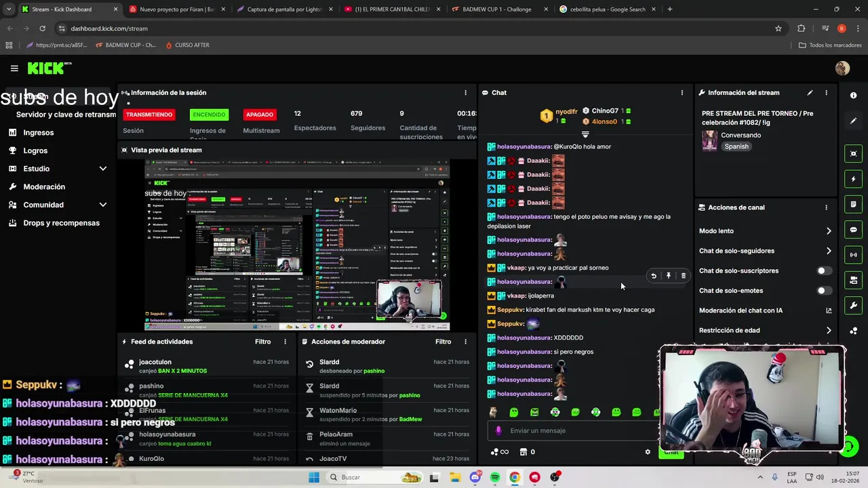Toggle Chat de solo-emotes
Screen dimensions: 868x488
pyautogui.click(x=824, y=291)
